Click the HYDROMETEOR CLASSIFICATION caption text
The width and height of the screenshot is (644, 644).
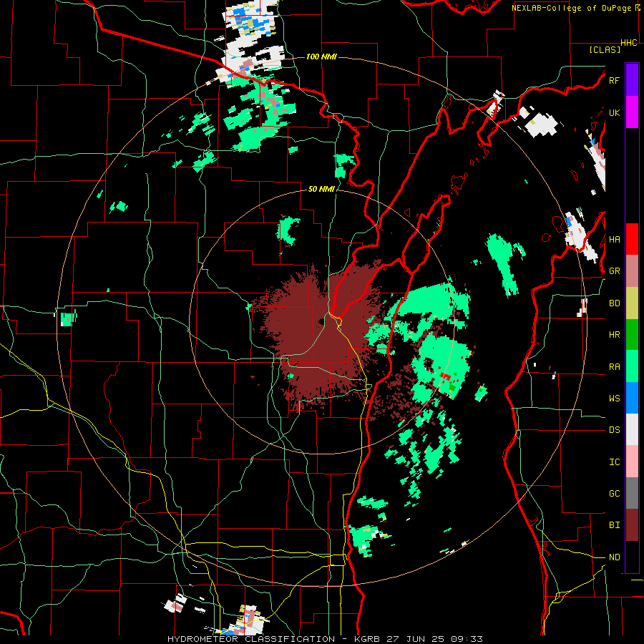(x=251, y=639)
